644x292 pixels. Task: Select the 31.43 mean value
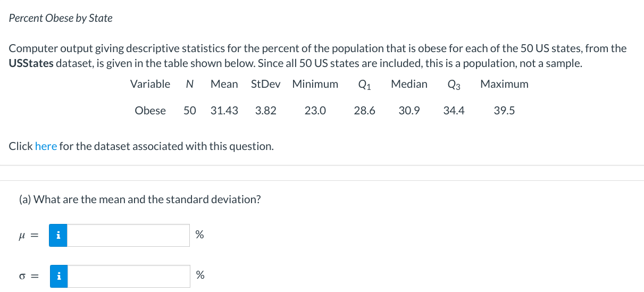point(224,111)
